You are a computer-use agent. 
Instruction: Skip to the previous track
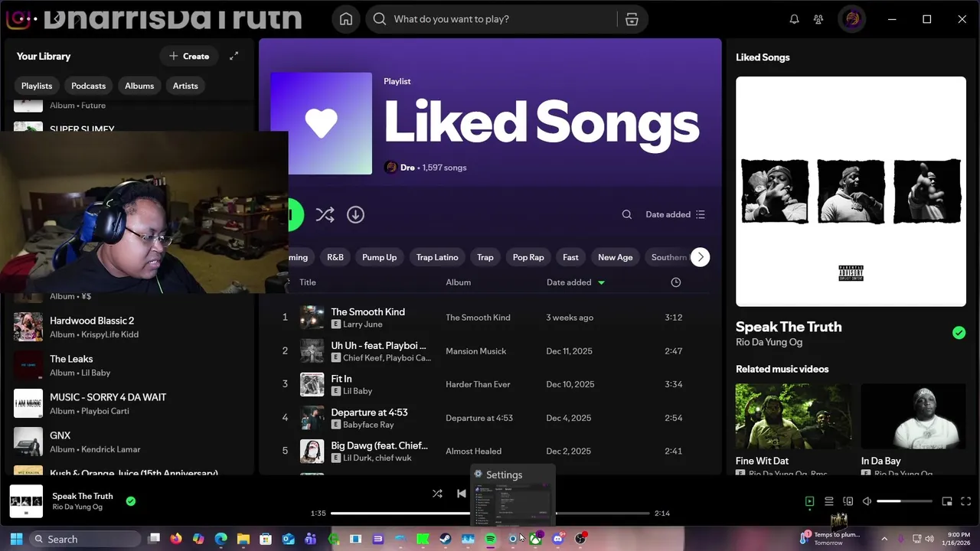coord(461,494)
